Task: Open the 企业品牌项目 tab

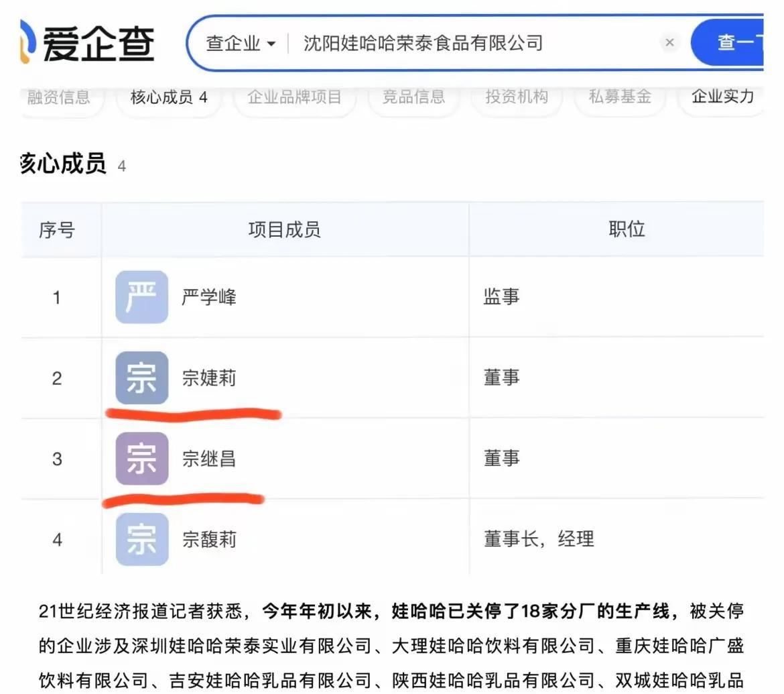Action: point(294,97)
